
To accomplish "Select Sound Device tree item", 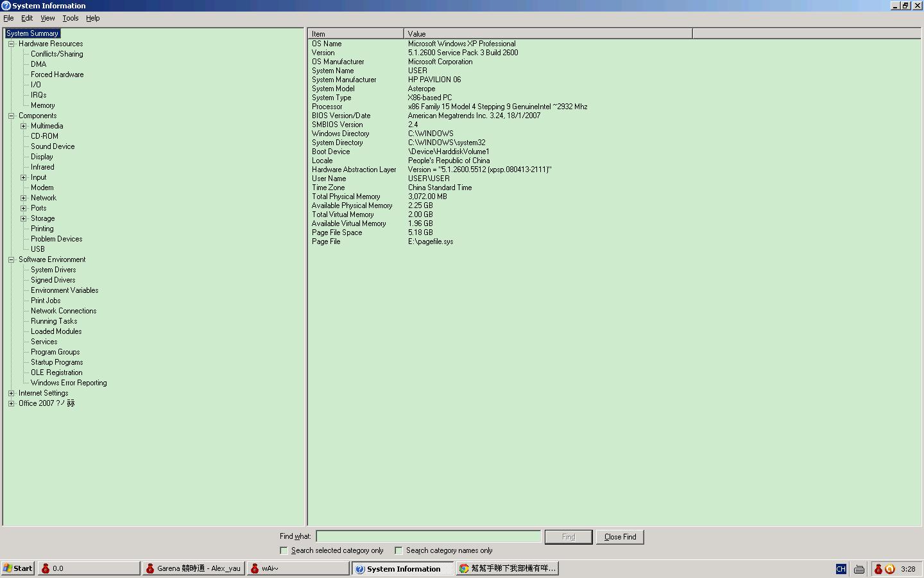I will pyautogui.click(x=53, y=146).
